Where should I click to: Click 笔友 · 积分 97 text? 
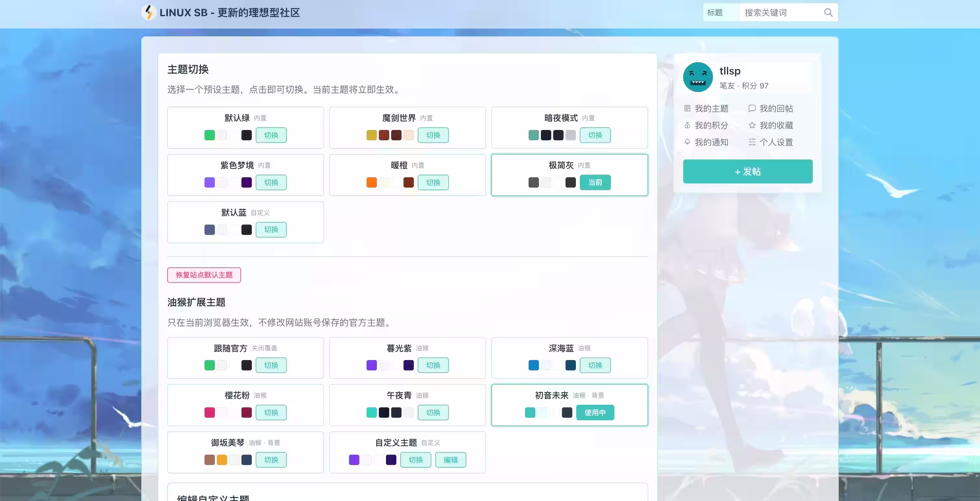coord(744,86)
